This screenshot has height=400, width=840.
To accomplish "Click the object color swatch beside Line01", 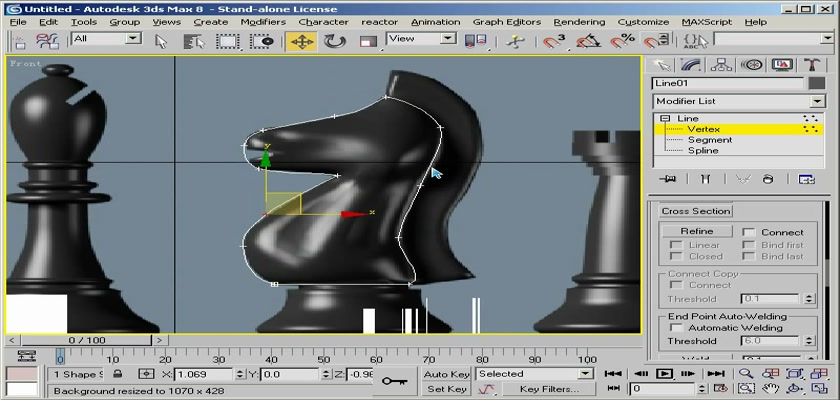I will click(x=816, y=84).
